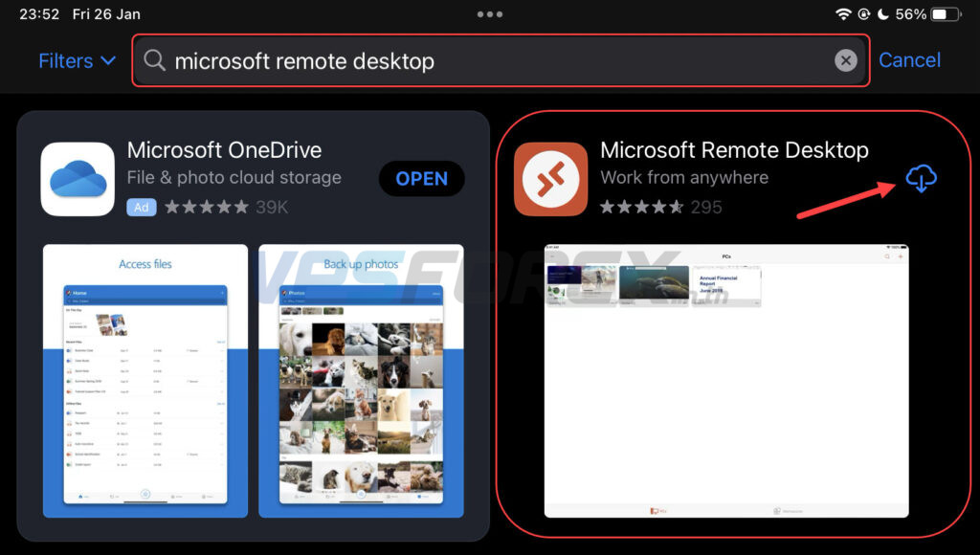
Task: Tap the magnifying glass search icon
Action: point(154,61)
